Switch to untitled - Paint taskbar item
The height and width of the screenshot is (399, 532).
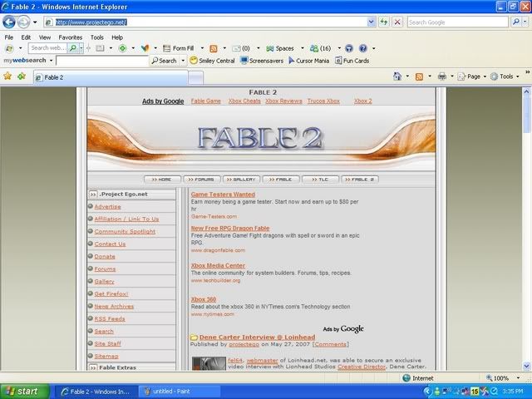point(180,392)
